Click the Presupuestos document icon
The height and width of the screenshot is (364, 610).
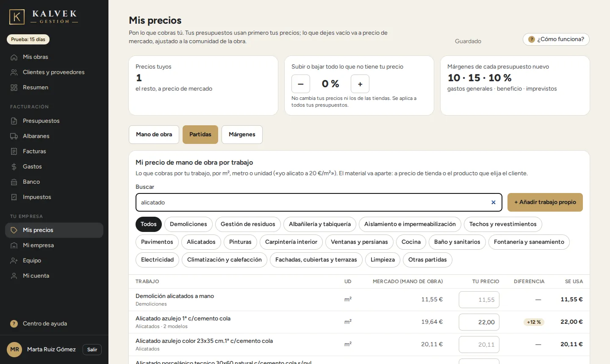[x=14, y=121]
